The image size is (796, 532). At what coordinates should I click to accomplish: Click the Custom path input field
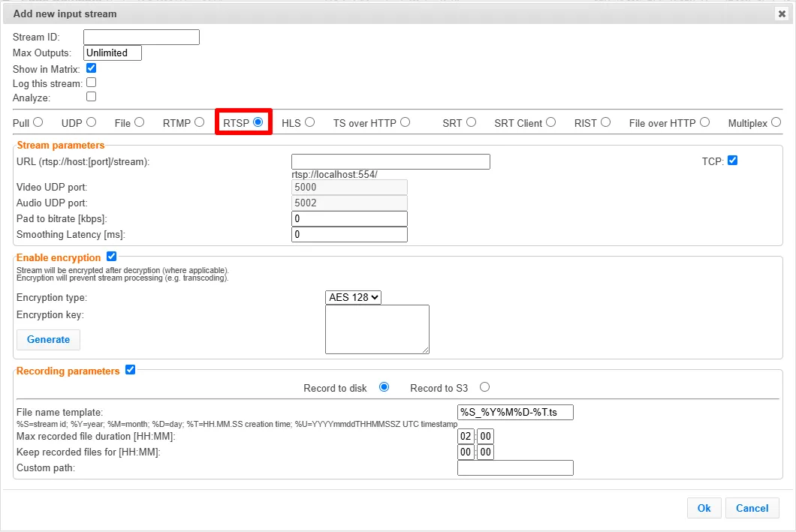tap(515, 467)
